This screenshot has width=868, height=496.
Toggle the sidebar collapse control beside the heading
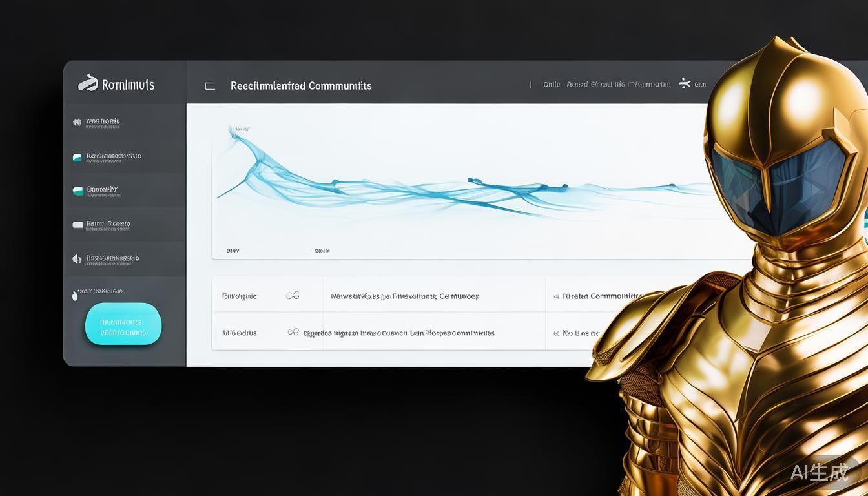209,85
